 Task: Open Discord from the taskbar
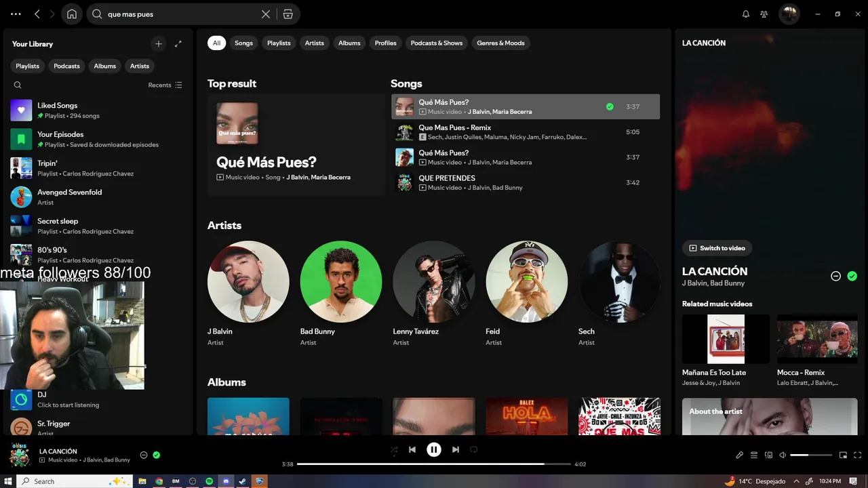click(x=226, y=481)
